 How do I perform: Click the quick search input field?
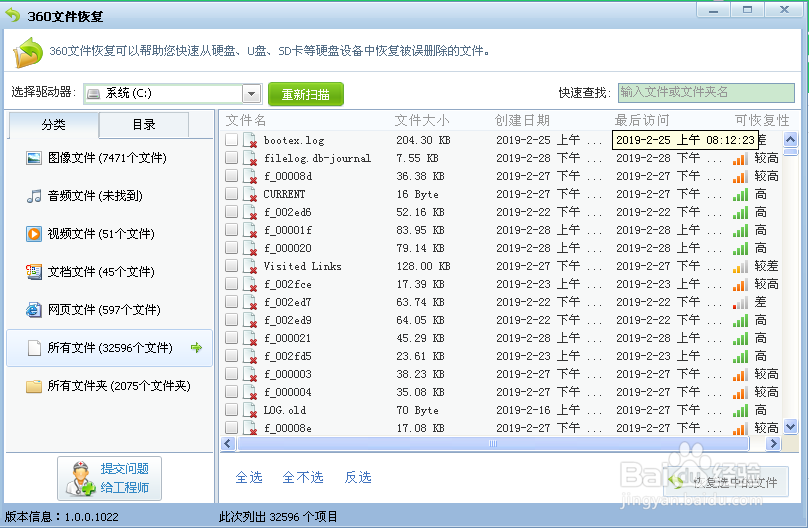[706, 93]
